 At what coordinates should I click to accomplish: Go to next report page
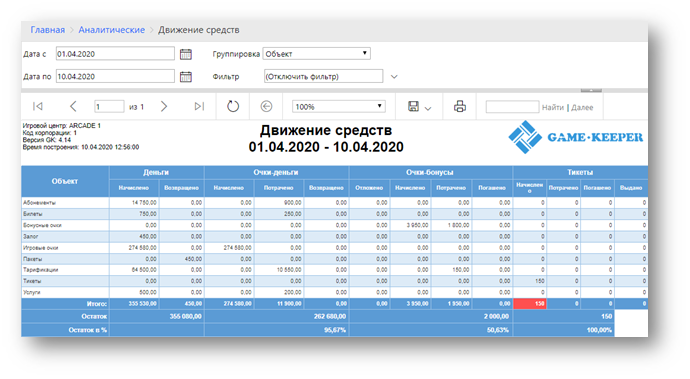(164, 107)
